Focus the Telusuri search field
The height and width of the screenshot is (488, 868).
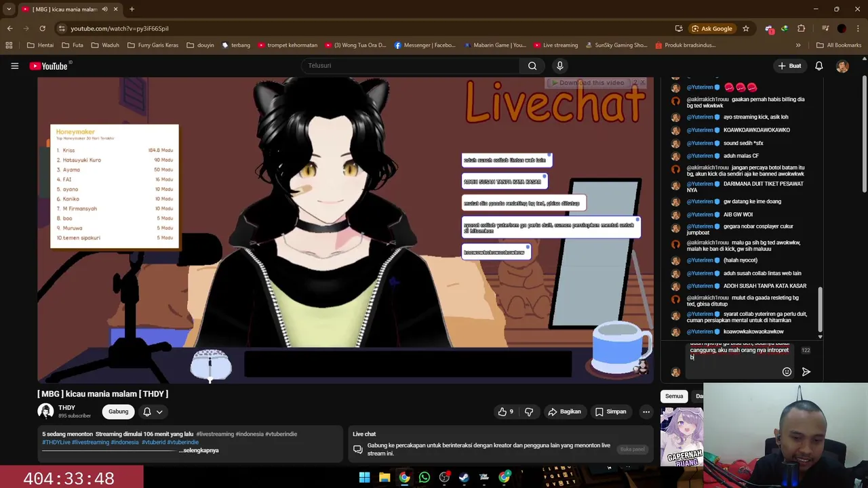pos(410,66)
